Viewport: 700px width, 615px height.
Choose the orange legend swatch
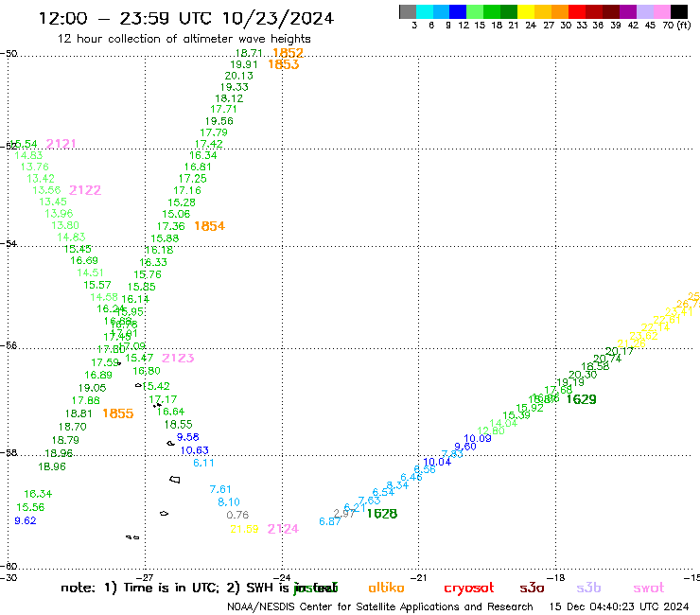559,11
